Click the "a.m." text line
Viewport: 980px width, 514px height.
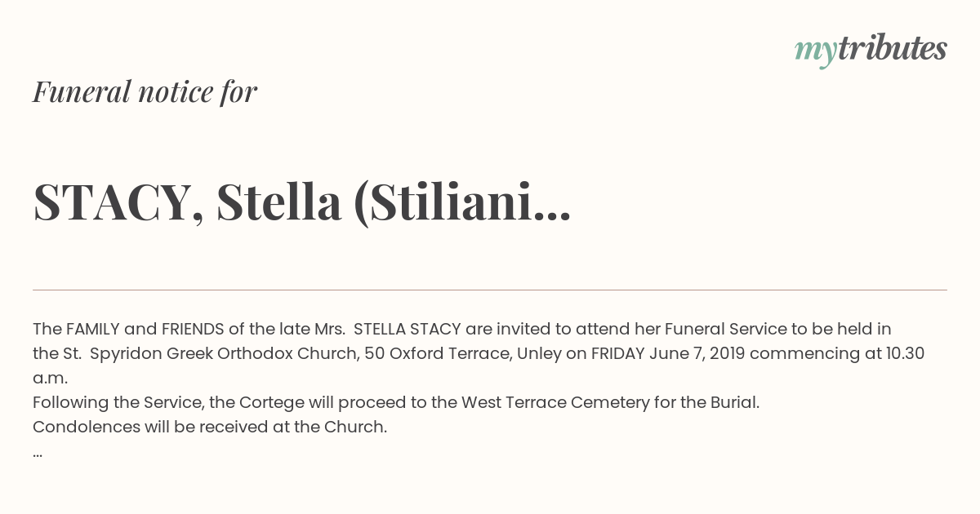click(x=50, y=379)
